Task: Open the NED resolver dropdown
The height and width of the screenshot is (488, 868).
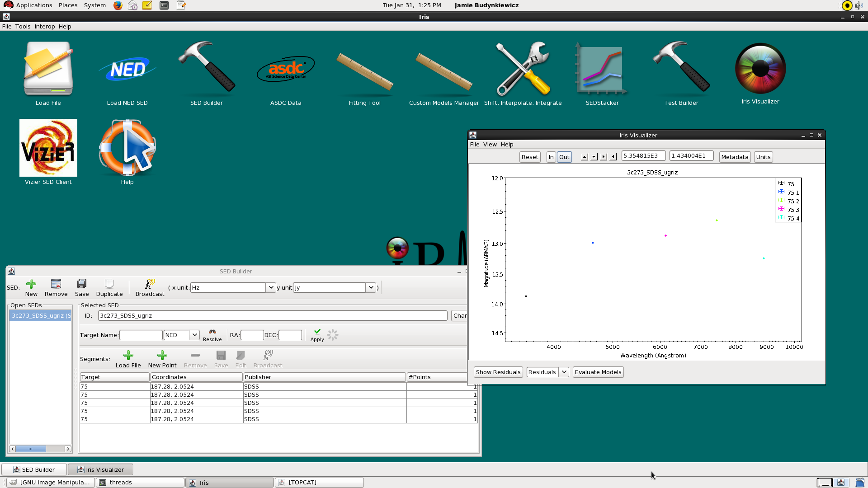Action: [194, 335]
